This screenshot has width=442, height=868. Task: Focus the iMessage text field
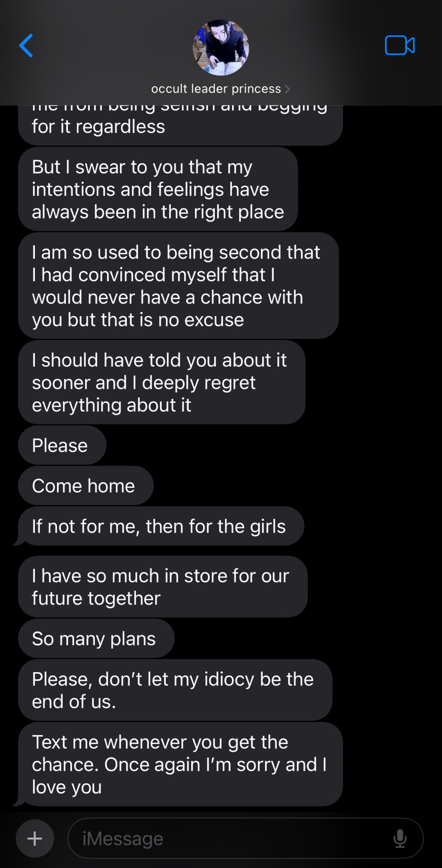pyautogui.click(x=246, y=839)
